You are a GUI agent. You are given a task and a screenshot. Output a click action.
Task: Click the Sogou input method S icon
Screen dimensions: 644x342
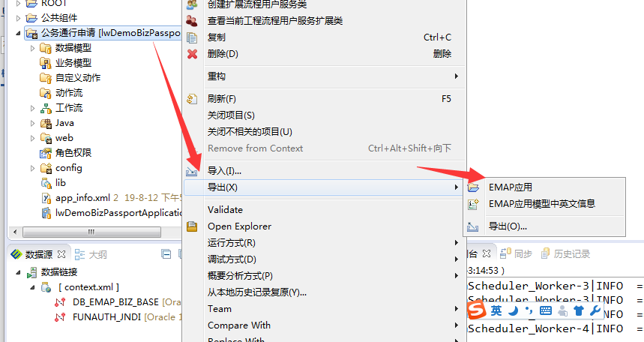click(476, 310)
